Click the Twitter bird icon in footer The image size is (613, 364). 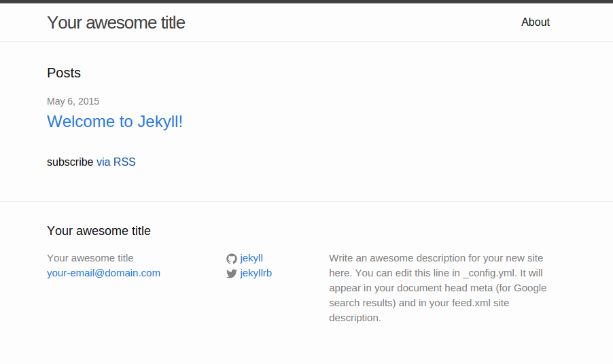click(x=232, y=274)
